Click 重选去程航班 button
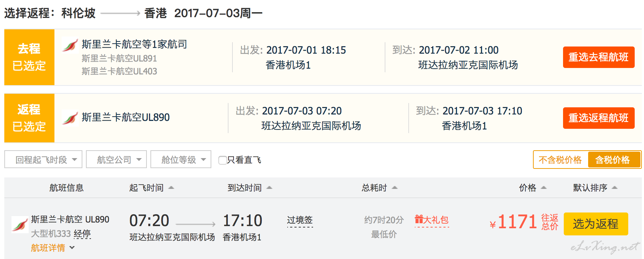Viewport: 644px width, 259px height. pos(599,57)
